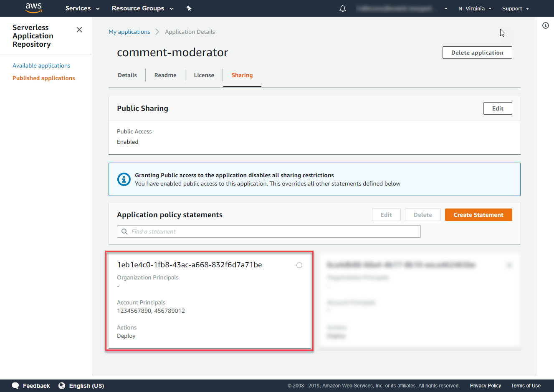Close the Serverless Application Repository sidebar
The width and height of the screenshot is (554, 392).
79,30
